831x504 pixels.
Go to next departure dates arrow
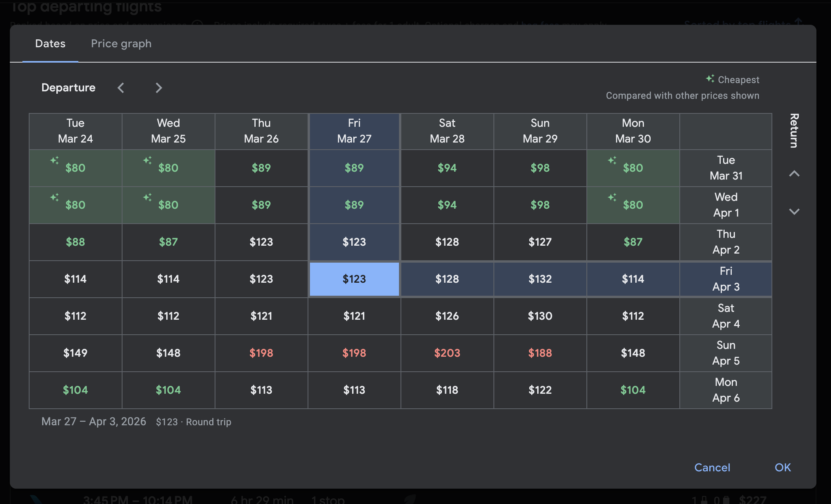pyautogui.click(x=158, y=88)
